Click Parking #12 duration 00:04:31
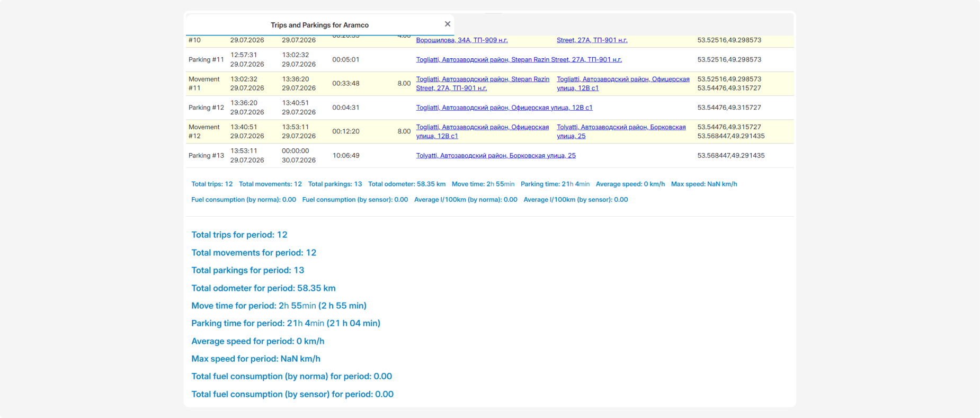 coord(346,108)
